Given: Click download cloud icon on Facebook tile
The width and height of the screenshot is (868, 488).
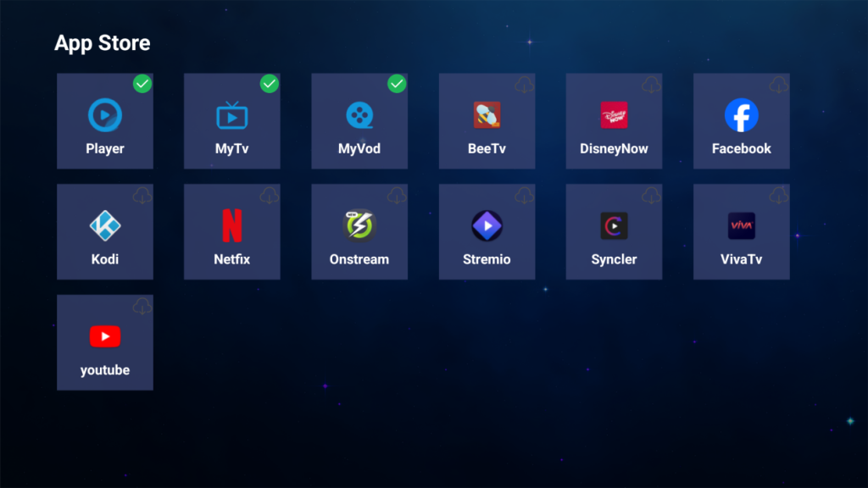Looking at the screenshot, I should click(x=778, y=85).
